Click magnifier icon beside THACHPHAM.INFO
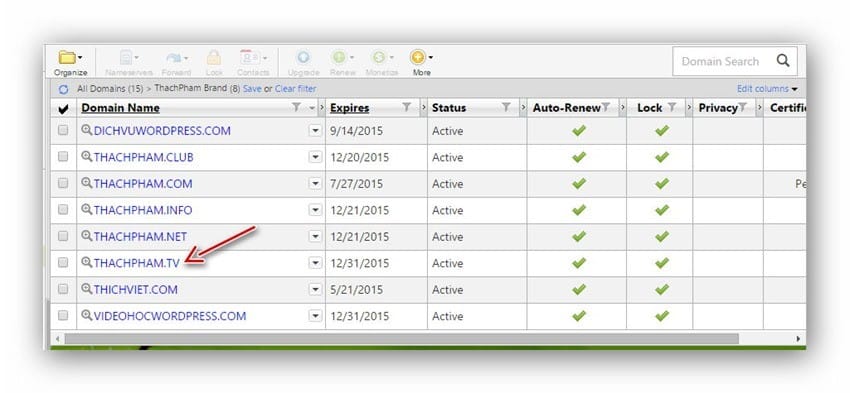This screenshot has width=850, height=393. (87, 210)
